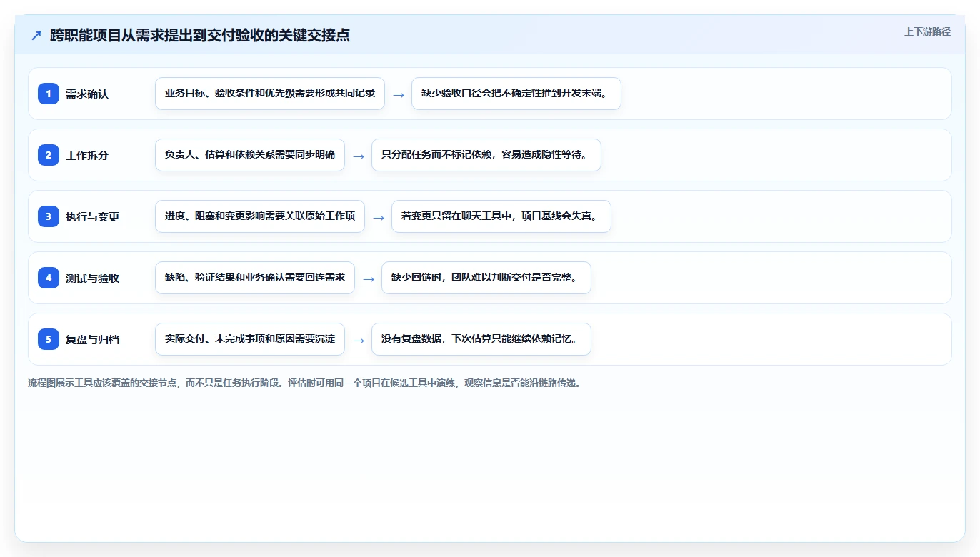Image resolution: width=980 pixels, height=557 pixels.
Task: Select the title 跨职能项目从需求提出到交付验收的关键交接点
Action: (x=200, y=36)
